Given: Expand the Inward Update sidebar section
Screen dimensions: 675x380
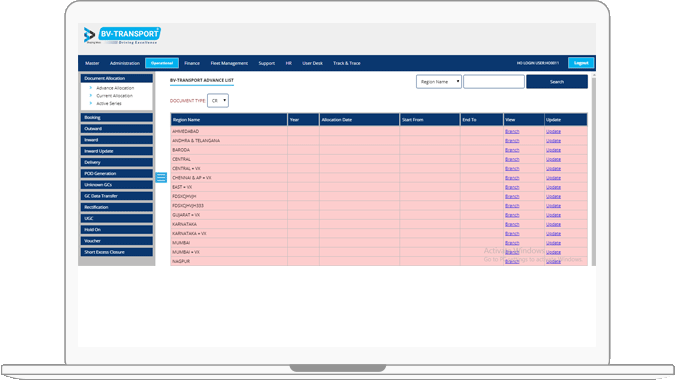Looking at the screenshot, I should 117,151.
